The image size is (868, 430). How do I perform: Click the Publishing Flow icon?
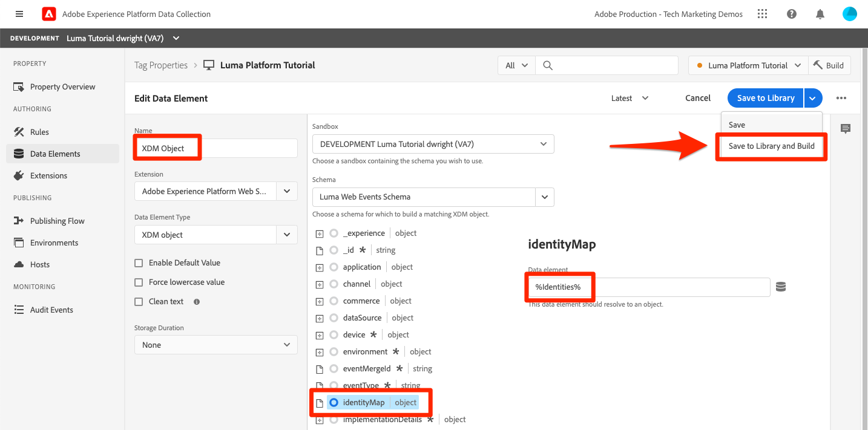[x=19, y=221]
